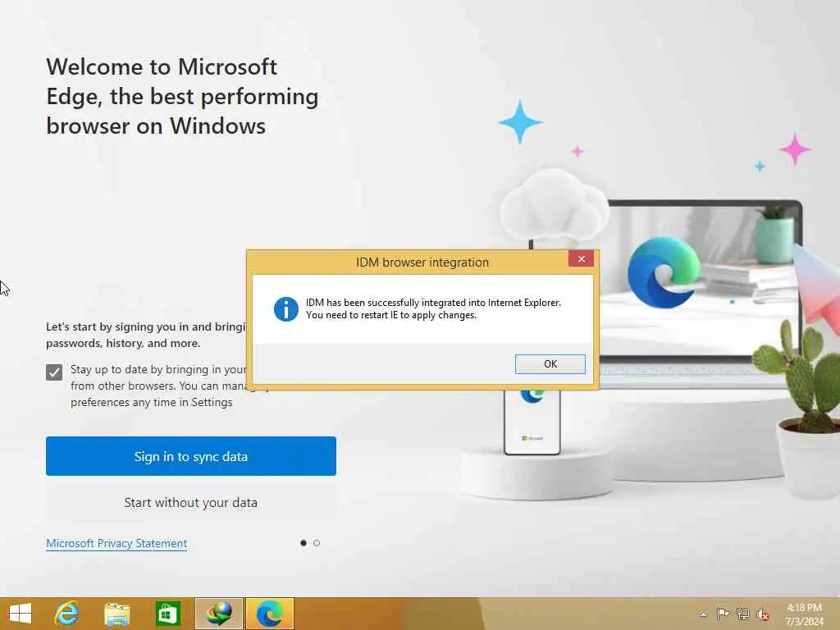Switch to Microsoft Edge taskbar icon

269,614
